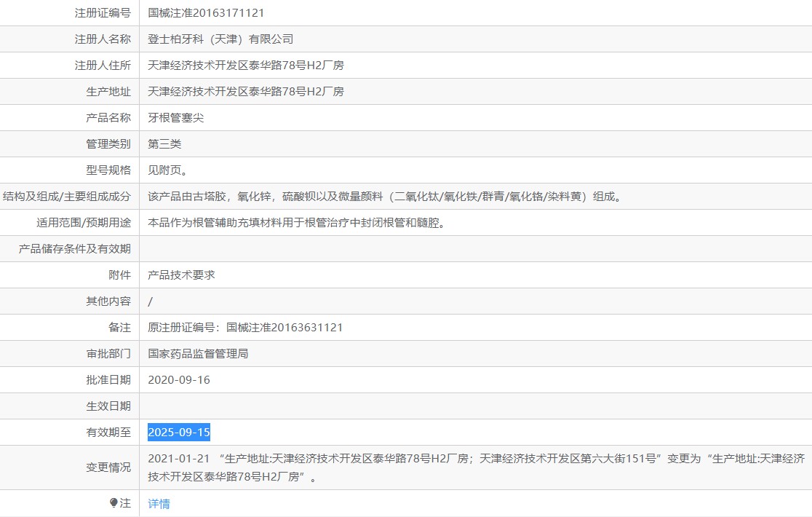Screen dimensions: 812x517
Task: Click the slash value in 其他内容 row
Action: (x=150, y=301)
